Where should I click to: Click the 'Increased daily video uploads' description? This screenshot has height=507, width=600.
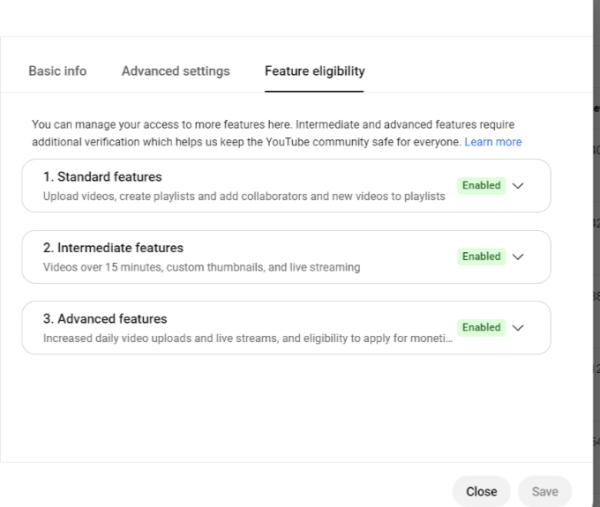pyautogui.click(x=247, y=339)
